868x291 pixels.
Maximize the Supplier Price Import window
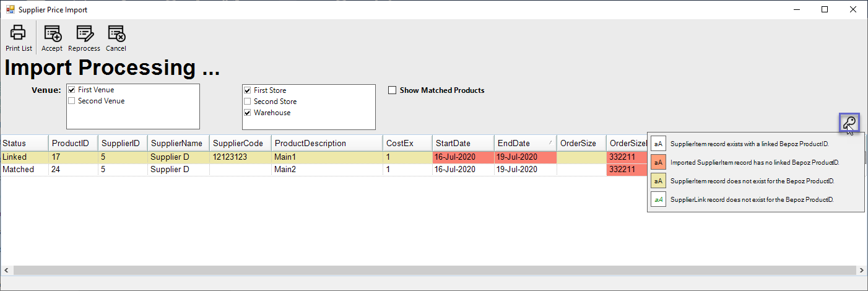coord(825,9)
